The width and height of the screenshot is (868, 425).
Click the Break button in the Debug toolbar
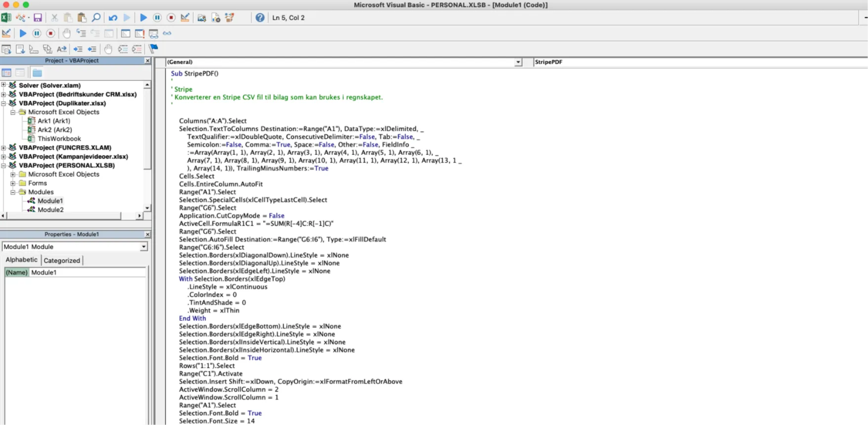click(36, 34)
